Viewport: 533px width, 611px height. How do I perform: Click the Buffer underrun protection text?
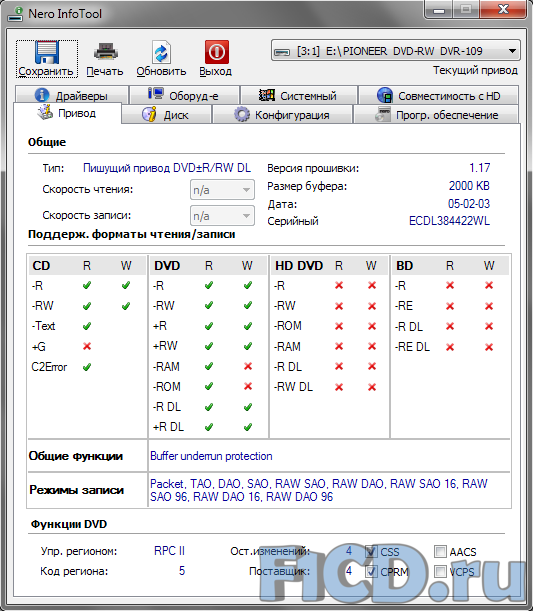(211, 456)
